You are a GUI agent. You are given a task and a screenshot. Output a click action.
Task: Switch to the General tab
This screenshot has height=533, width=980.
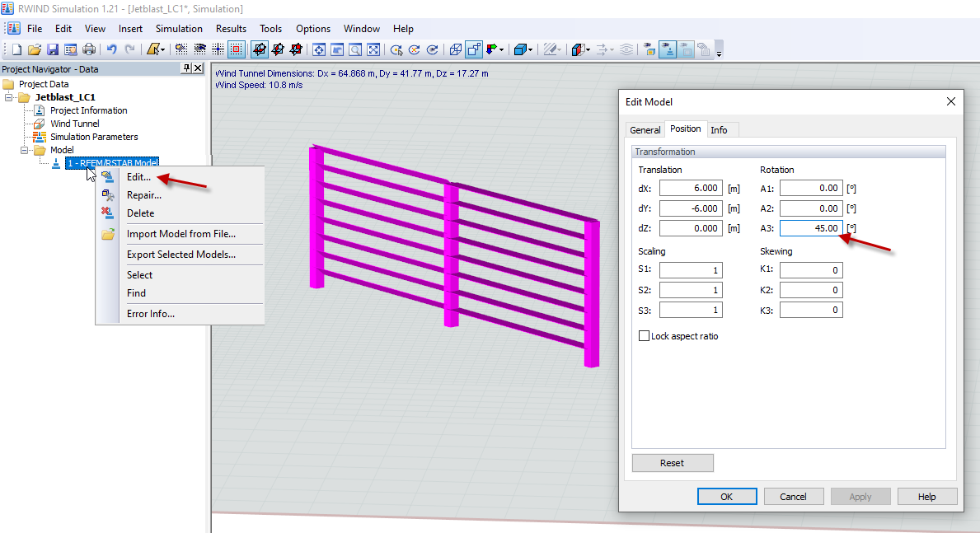pos(645,129)
